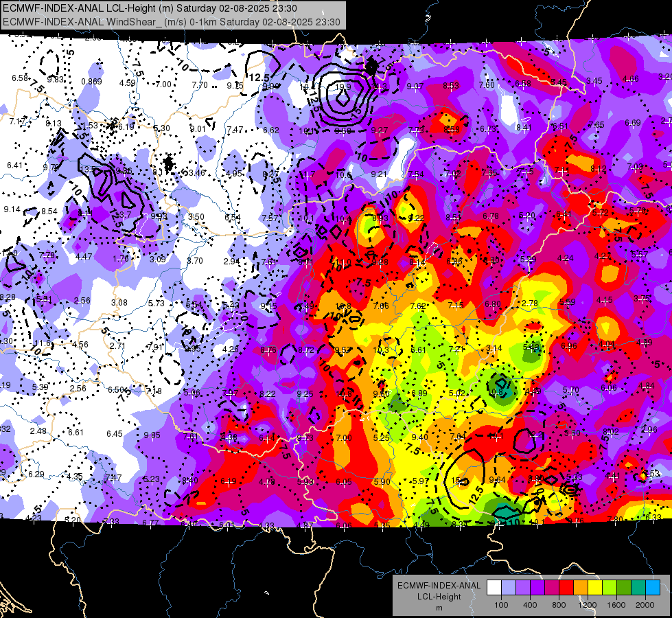The width and height of the screenshot is (672, 618).
Task: Click the dark green legend swatch
Action: 623,588
